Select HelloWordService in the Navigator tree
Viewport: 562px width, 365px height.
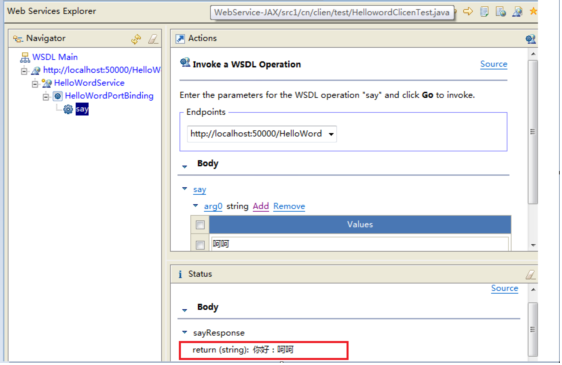[x=89, y=83]
